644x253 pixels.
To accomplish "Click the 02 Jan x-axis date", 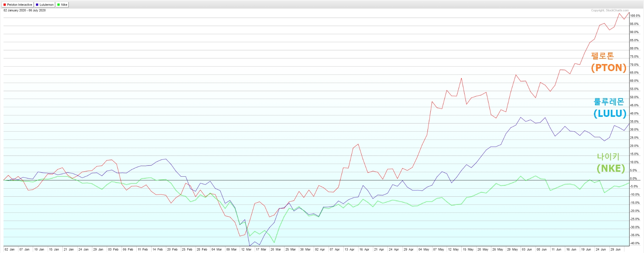I will (x=10, y=249).
